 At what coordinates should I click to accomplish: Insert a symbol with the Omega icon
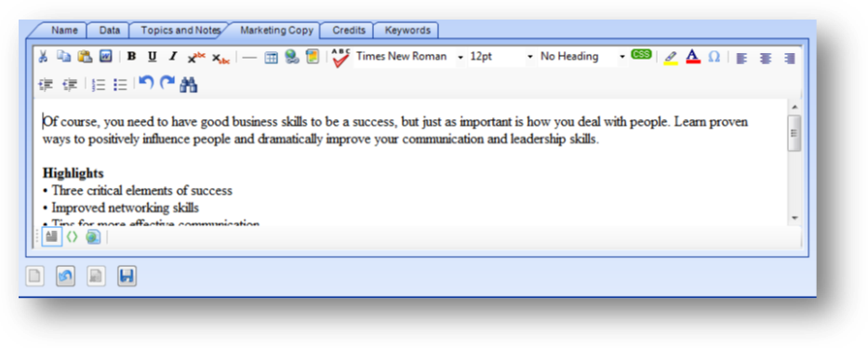click(714, 57)
